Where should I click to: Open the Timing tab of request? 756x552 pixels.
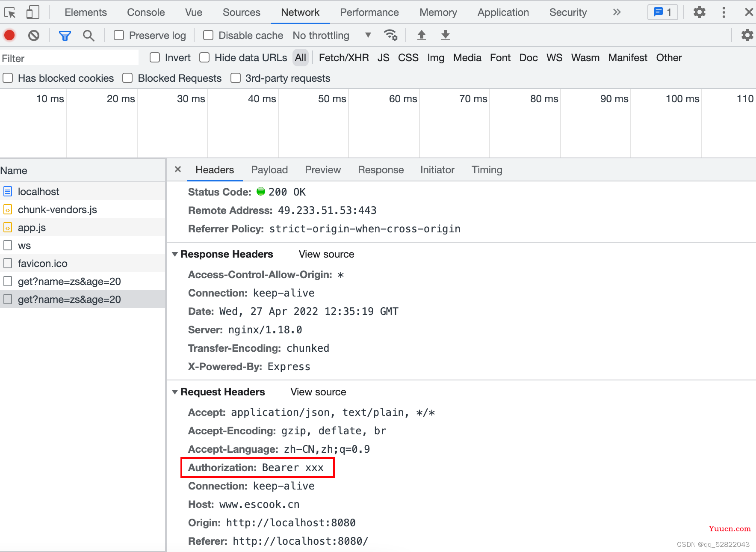click(487, 170)
